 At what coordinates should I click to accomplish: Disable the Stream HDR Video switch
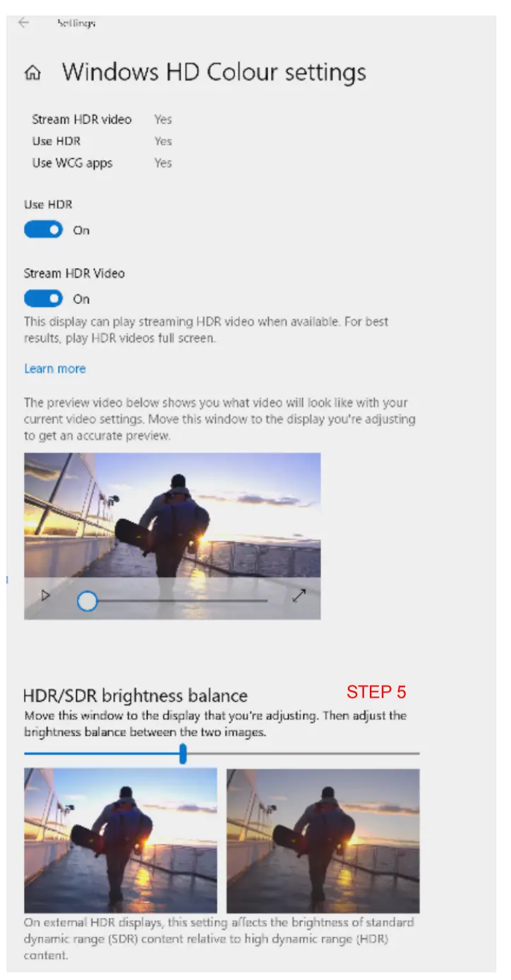(43, 299)
